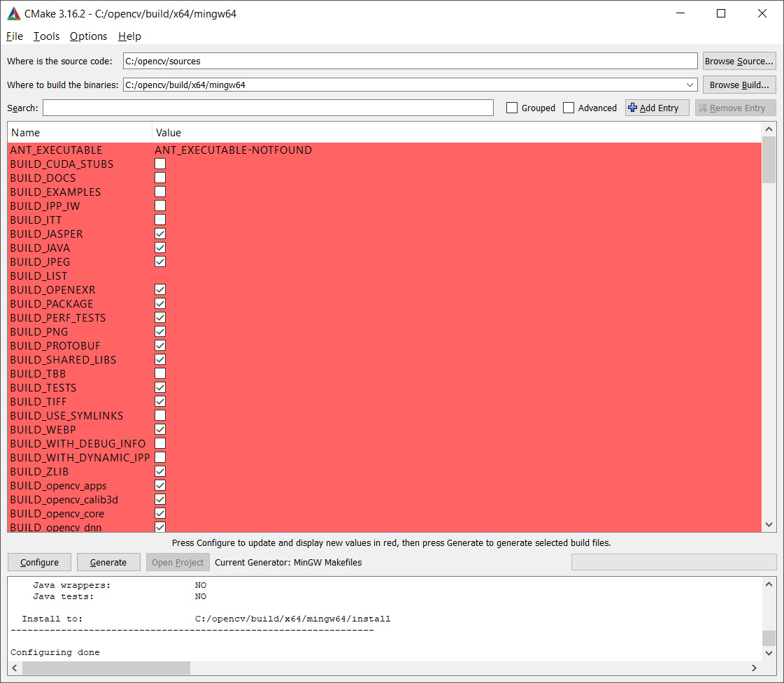Uncheck BUILD_JASPER option
This screenshot has height=683, width=784.
coord(160,233)
